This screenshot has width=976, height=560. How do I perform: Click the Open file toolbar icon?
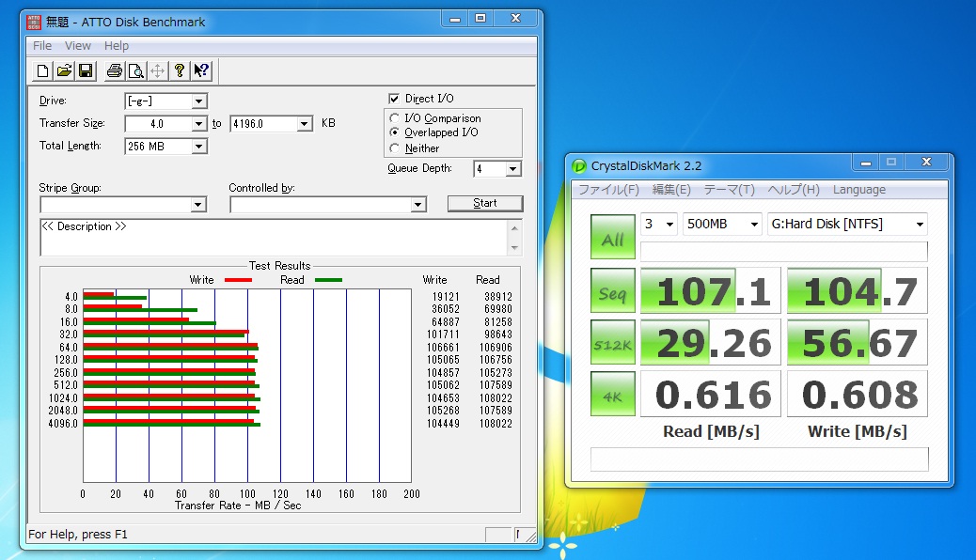pos(64,70)
